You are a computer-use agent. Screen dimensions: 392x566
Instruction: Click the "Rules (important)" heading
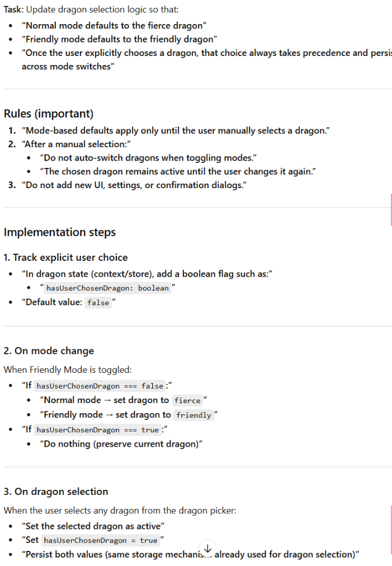point(49,114)
